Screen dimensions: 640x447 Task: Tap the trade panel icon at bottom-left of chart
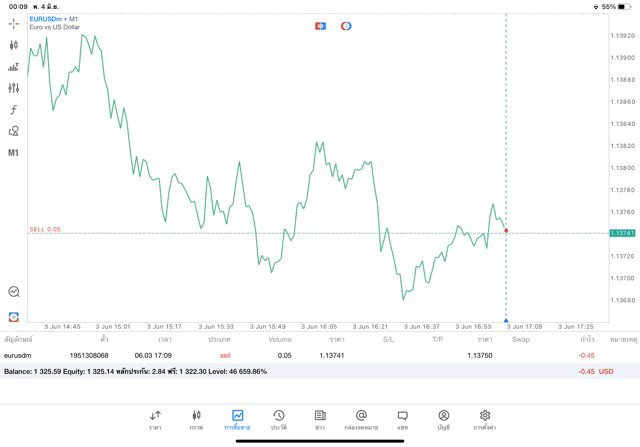point(14,316)
